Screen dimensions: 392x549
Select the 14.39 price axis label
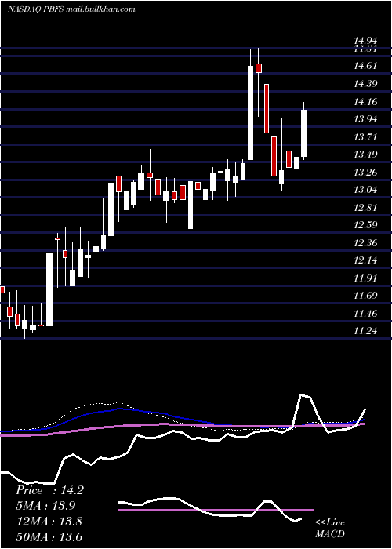(365, 84)
